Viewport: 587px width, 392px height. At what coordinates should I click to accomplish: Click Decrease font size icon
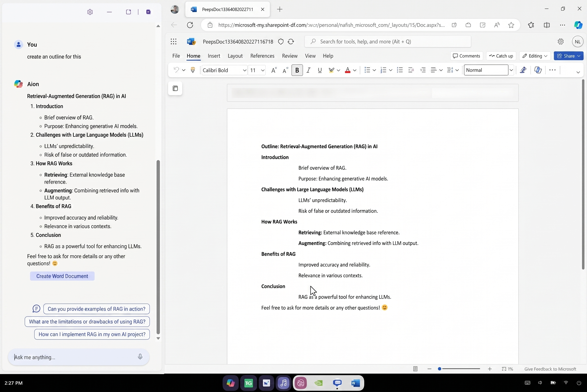285,70
